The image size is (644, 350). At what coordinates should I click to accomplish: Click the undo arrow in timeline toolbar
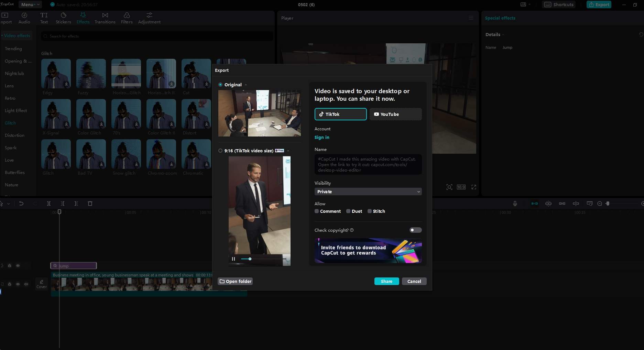pyautogui.click(x=21, y=204)
